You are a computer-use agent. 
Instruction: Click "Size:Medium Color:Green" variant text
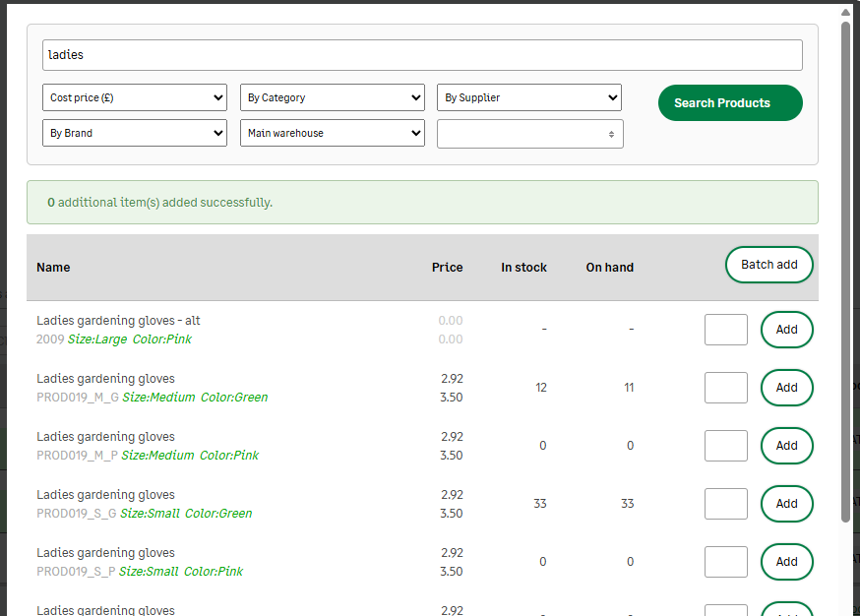[195, 398]
